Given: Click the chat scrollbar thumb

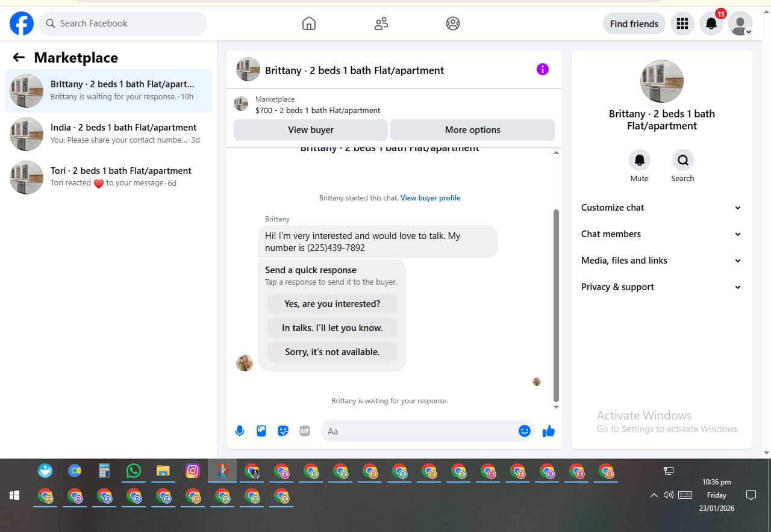Looking at the screenshot, I should [556, 306].
